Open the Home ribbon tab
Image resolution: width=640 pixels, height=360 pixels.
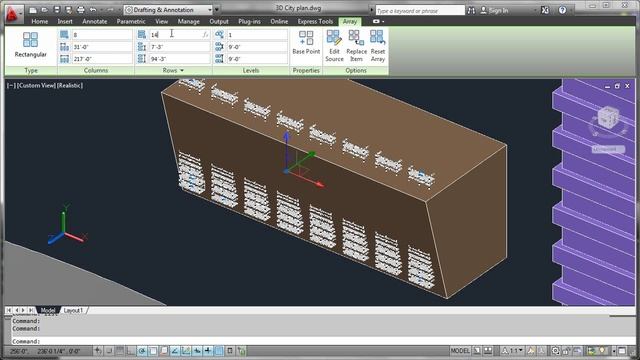40,21
